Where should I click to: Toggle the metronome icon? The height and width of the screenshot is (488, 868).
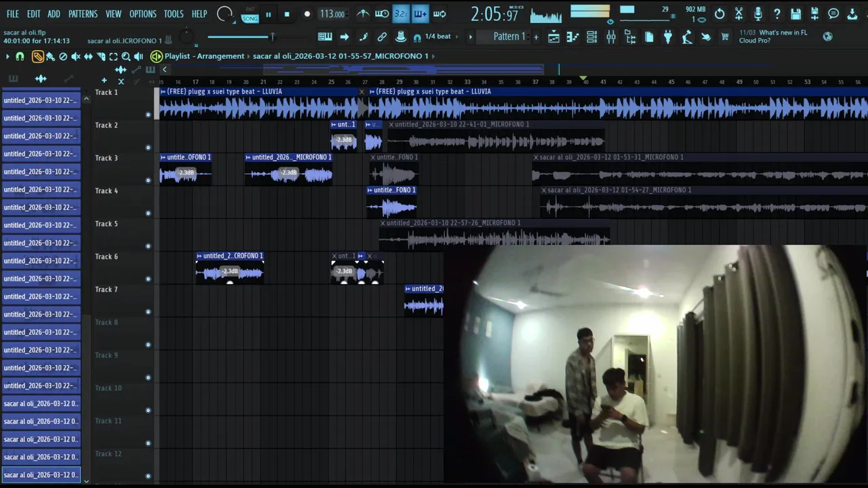(363, 14)
